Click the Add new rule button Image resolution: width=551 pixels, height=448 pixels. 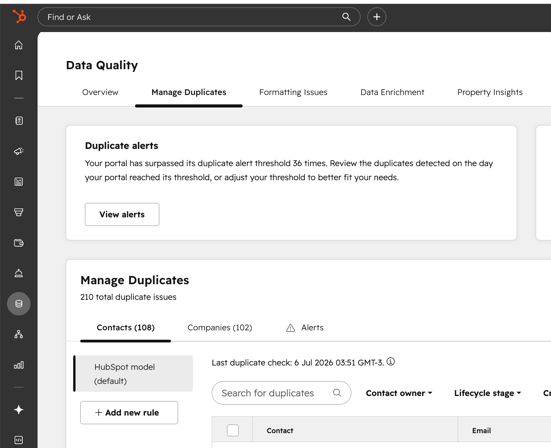(129, 413)
